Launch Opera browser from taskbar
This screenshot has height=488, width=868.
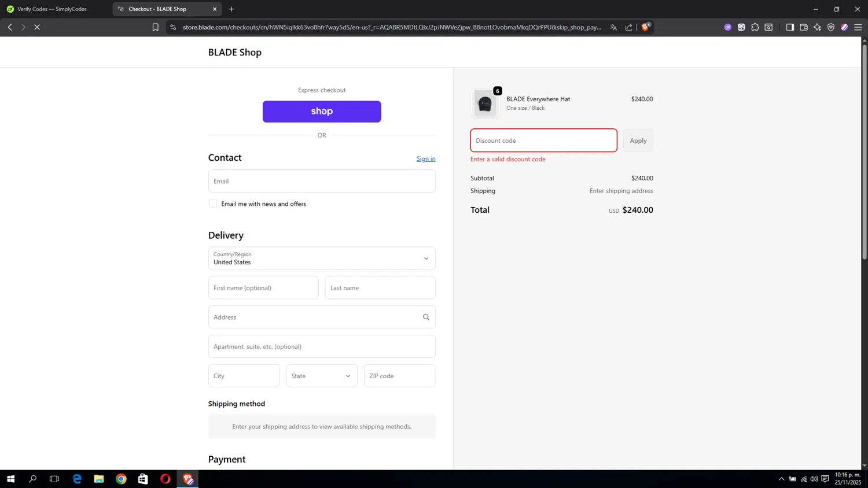[x=165, y=479]
